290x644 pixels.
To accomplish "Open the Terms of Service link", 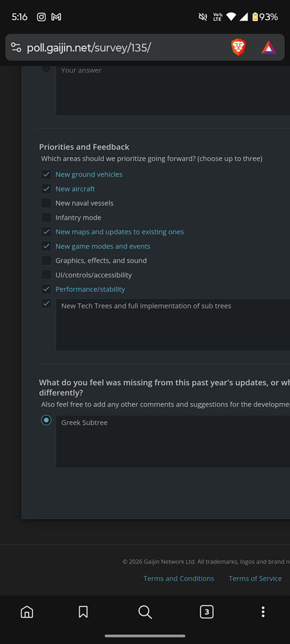I will [x=255, y=578].
